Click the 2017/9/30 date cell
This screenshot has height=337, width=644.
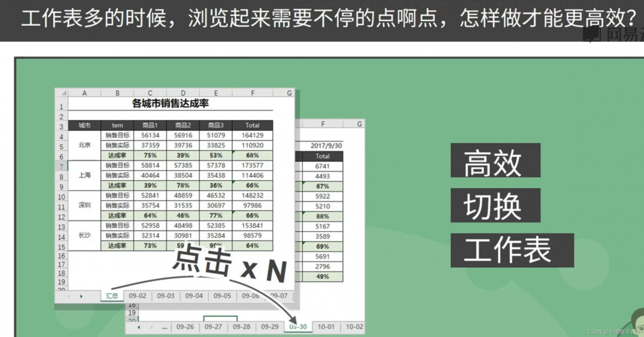tap(326, 146)
